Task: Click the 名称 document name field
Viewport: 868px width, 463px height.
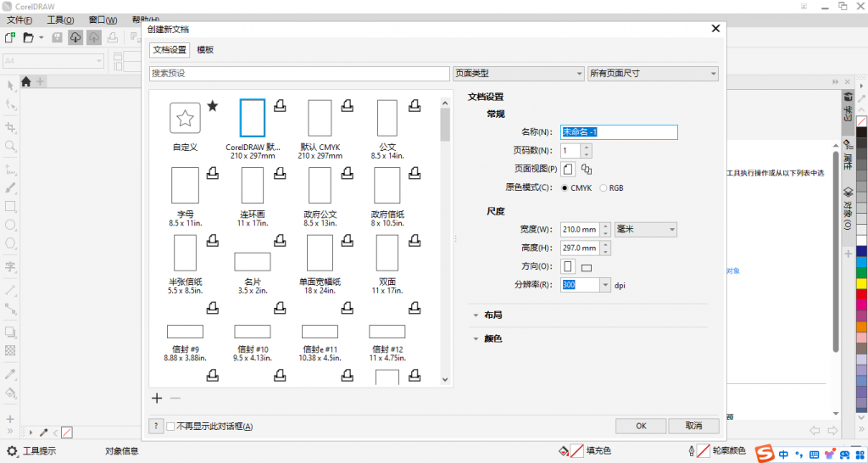Action: tap(619, 131)
